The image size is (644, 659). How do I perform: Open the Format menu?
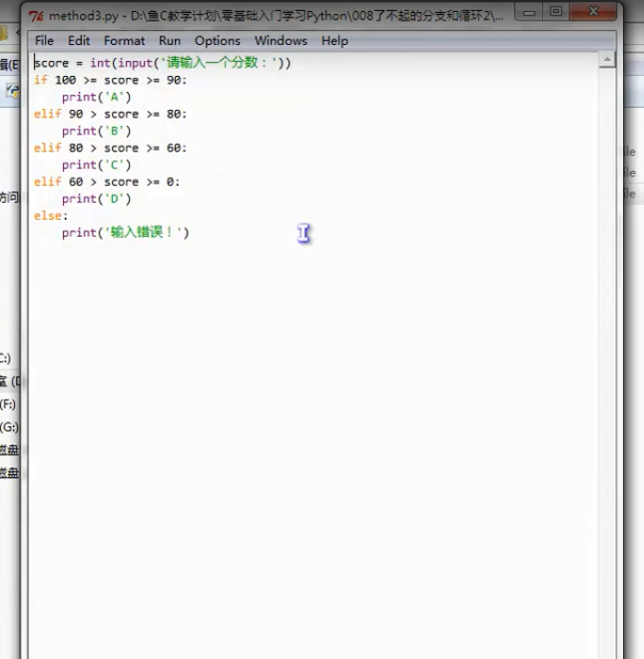click(x=124, y=41)
